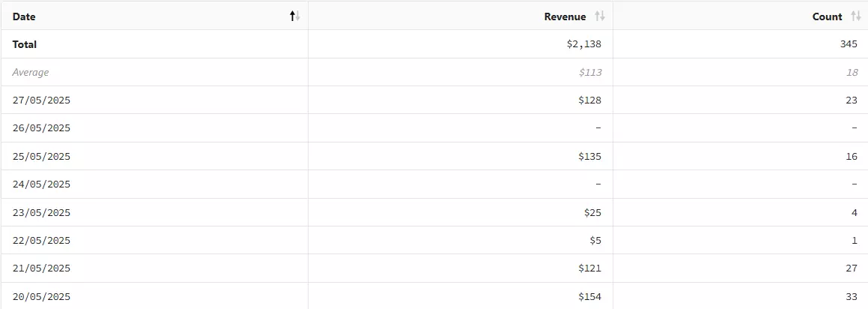The image size is (868, 309).
Task: Click total count value 345
Action: [x=849, y=44]
